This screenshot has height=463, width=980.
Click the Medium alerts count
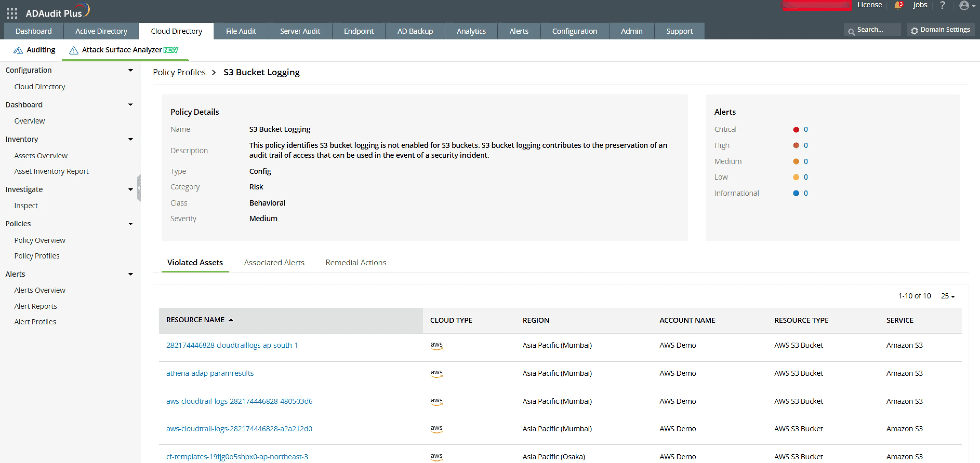(x=806, y=161)
